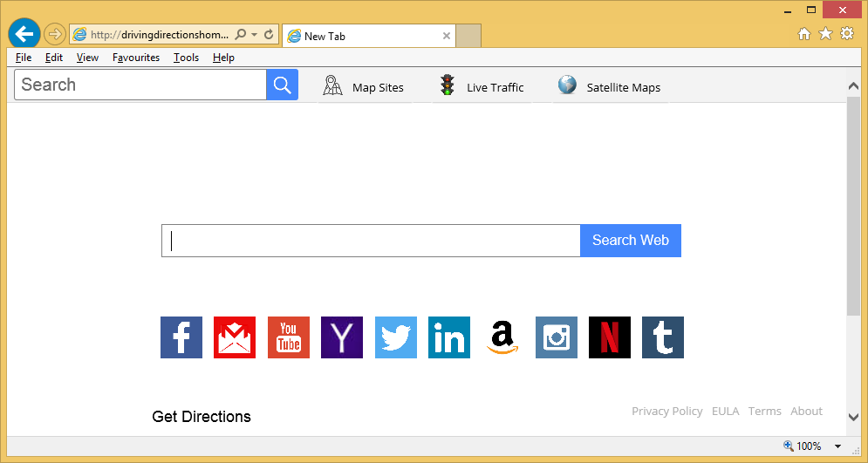Go to the browser Home icon

pyautogui.click(x=803, y=34)
